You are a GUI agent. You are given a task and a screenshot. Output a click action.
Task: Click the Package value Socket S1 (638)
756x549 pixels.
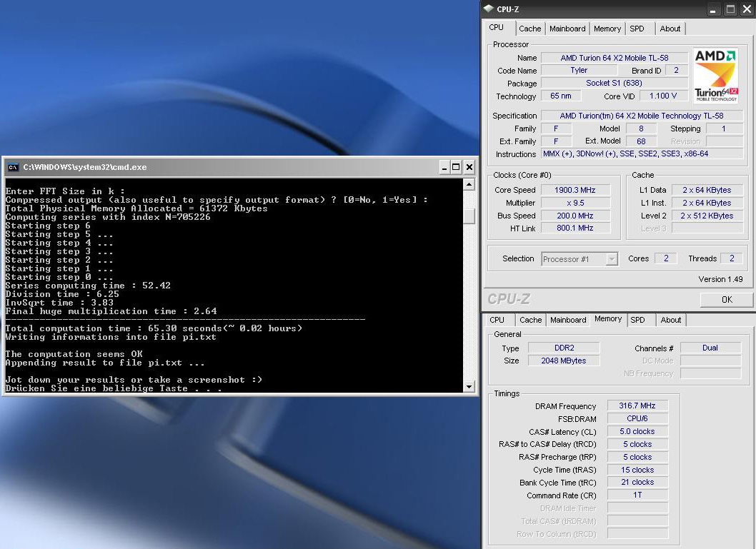615,83
